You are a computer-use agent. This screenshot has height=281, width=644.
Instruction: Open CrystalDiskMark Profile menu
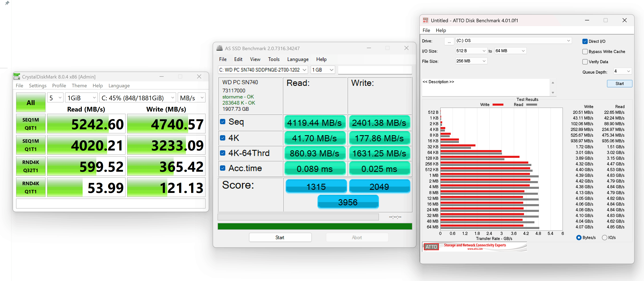(x=59, y=85)
